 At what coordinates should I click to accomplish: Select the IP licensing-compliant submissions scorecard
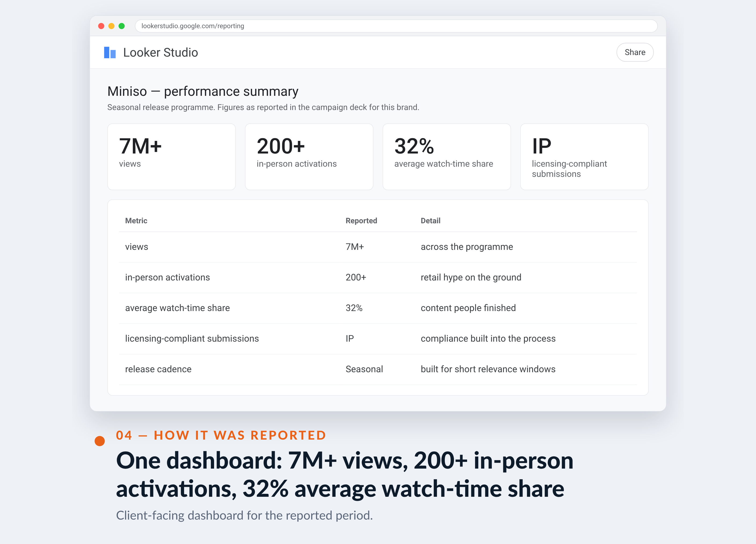click(584, 157)
